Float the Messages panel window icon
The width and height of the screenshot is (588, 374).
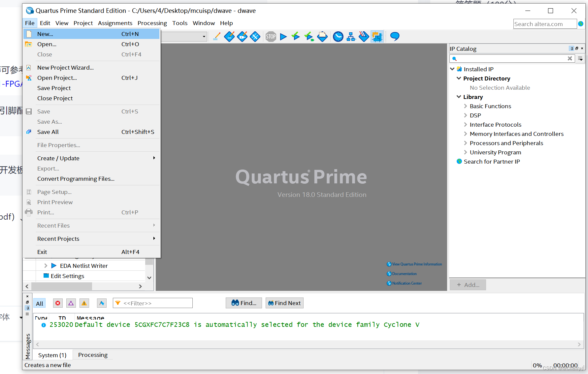click(x=27, y=302)
